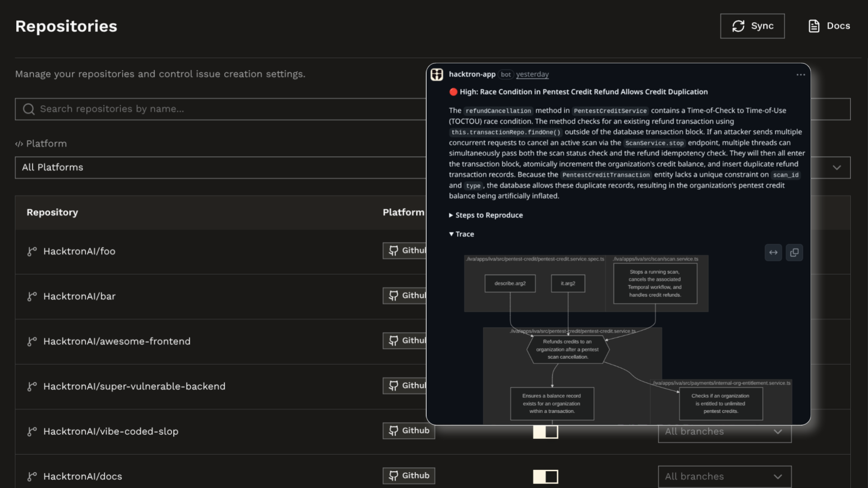Open All branches dropdown for vibe-coded-slop
This screenshot has height=488, width=868.
coord(724,432)
